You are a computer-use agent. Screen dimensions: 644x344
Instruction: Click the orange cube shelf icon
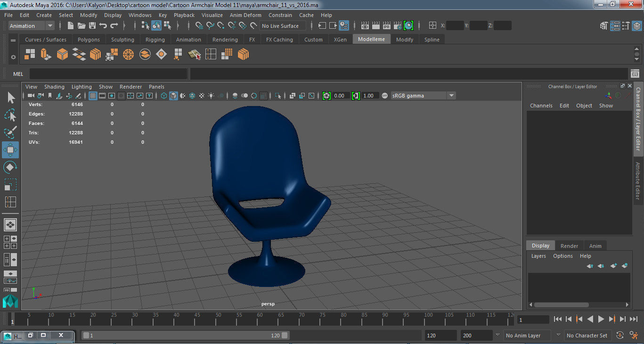tap(62, 55)
